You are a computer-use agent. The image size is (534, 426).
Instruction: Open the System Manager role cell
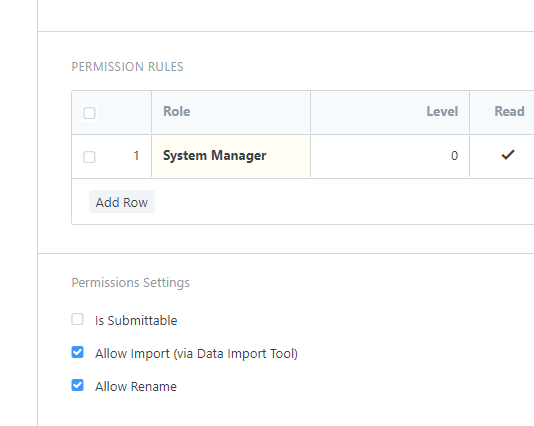coord(231,156)
